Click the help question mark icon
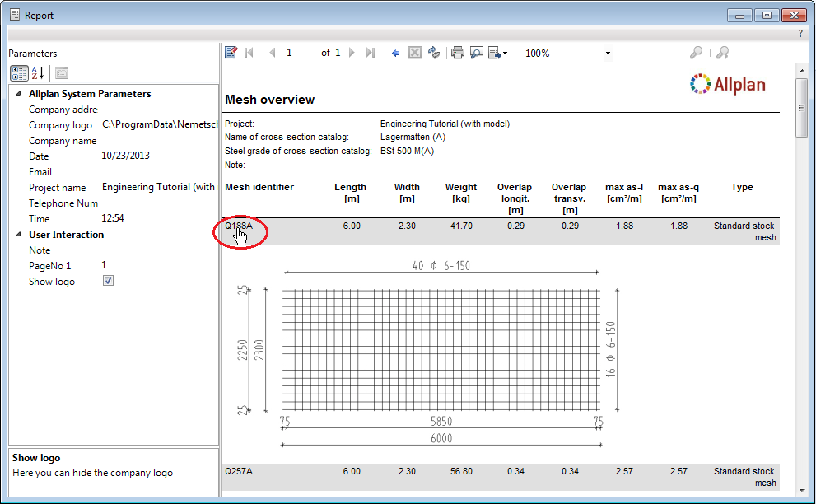The image size is (816, 504). coord(800,34)
